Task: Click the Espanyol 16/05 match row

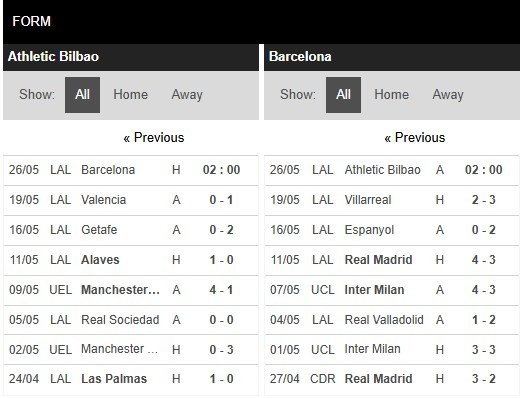Action: (x=392, y=230)
